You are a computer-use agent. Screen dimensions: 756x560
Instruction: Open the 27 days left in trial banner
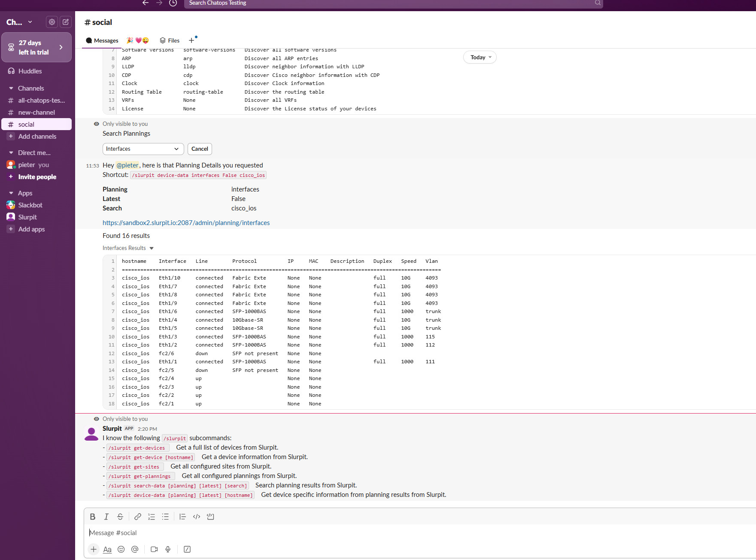point(36,47)
